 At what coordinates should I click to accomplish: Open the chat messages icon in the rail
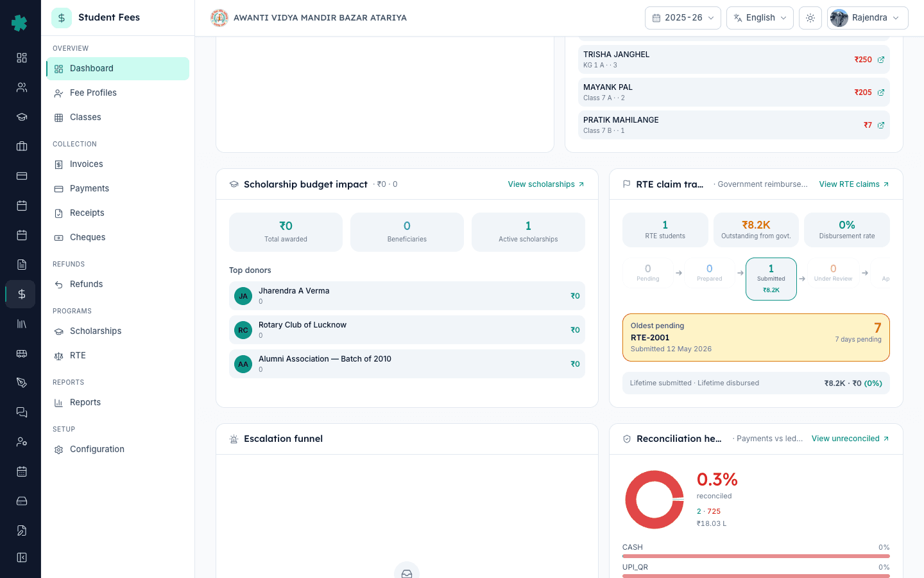click(22, 412)
